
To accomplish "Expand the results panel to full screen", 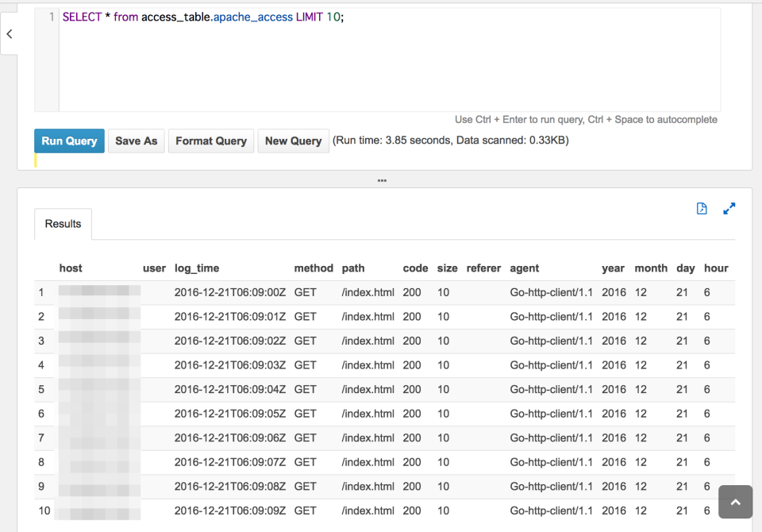I will tap(729, 208).
